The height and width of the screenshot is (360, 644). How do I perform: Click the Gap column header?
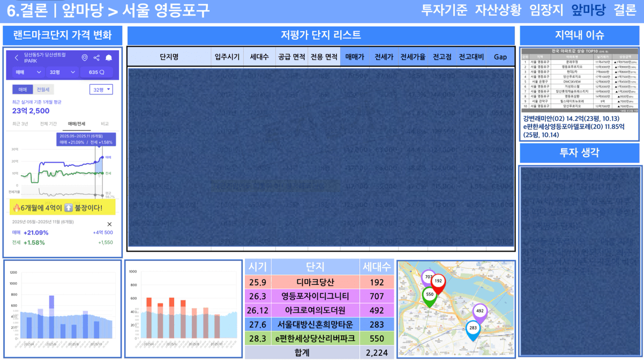[500, 57]
